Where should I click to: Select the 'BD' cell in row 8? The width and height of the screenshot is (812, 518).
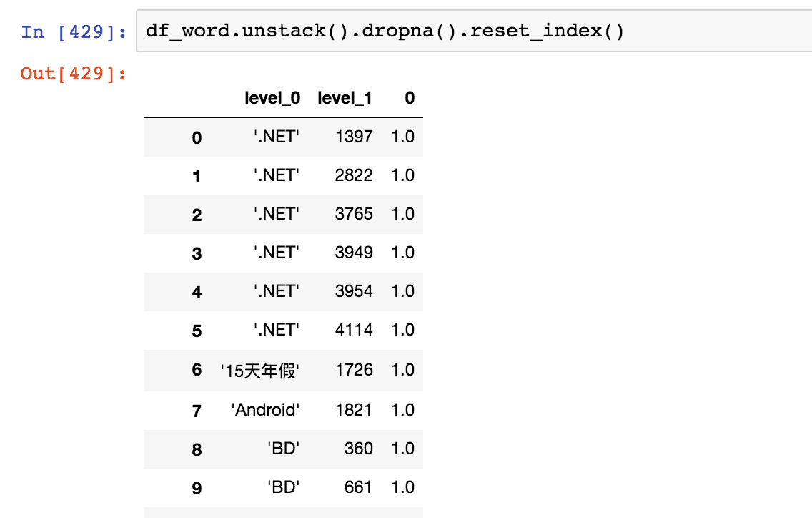click(x=283, y=448)
